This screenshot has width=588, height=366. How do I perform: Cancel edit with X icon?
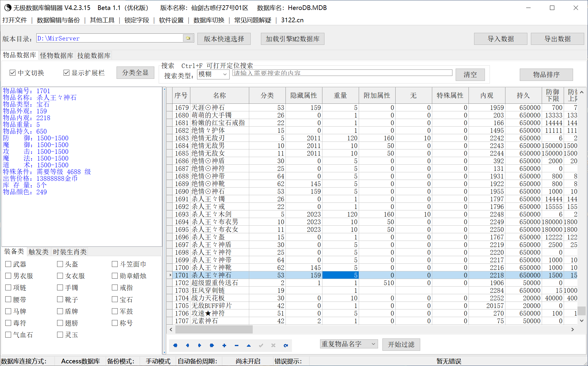pos(273,345)
